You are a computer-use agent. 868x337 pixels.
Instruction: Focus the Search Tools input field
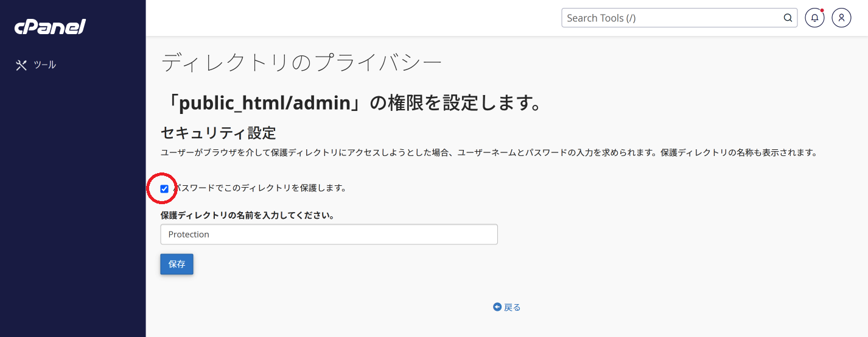(679, 18)
